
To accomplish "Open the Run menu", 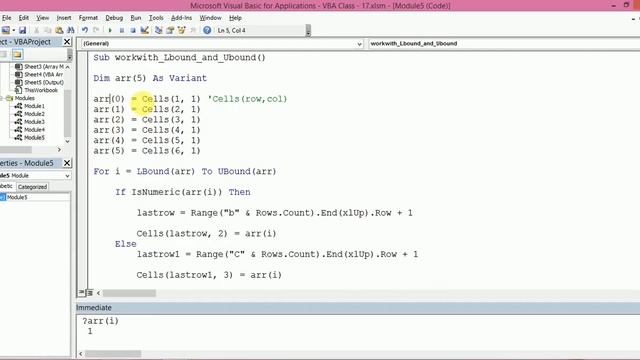I will [136, 18].
